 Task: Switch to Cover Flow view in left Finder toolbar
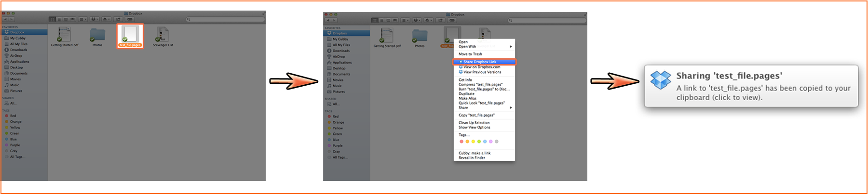pyautogui.click(x=73, y=19)
